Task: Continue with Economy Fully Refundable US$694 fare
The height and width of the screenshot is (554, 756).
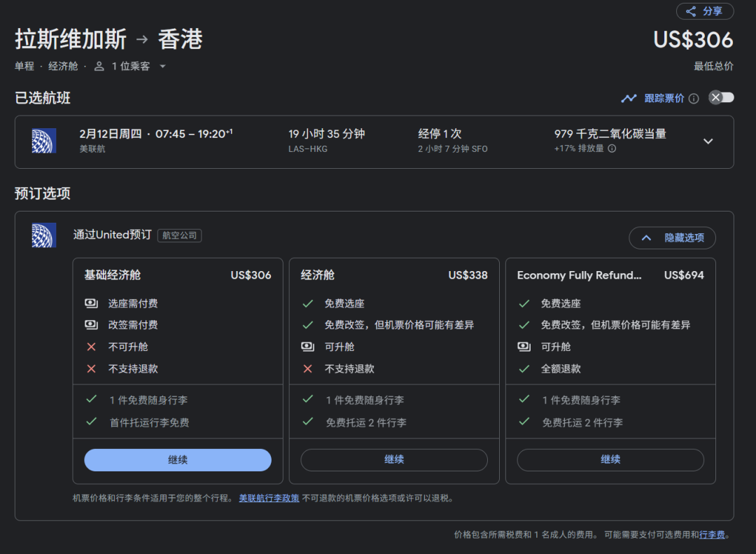Action: (x=610, y=460)
